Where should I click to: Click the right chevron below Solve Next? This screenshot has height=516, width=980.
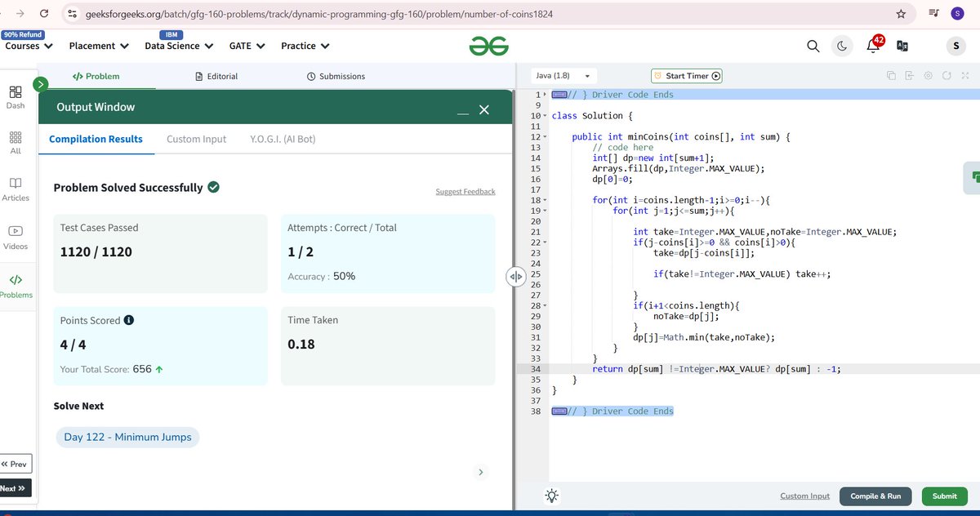coord(480,472)
